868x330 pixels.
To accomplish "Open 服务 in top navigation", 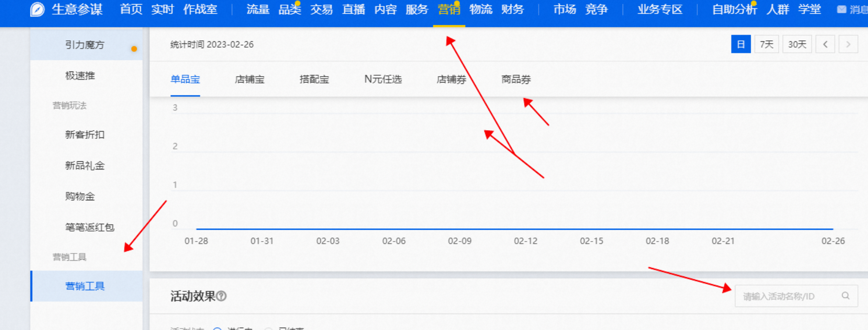I will (x=417, y=9).
